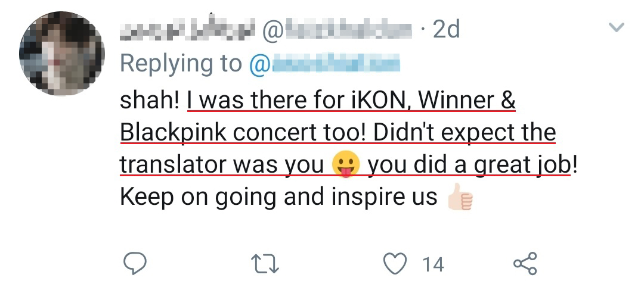Click the "Replying to" label
644x284 pixels.
coord(181,64)
